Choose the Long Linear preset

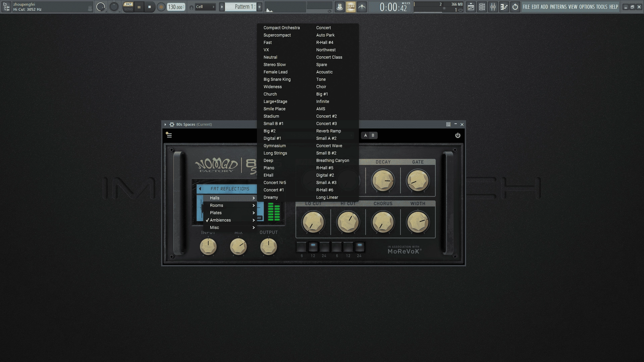click(x=327, y=197)
